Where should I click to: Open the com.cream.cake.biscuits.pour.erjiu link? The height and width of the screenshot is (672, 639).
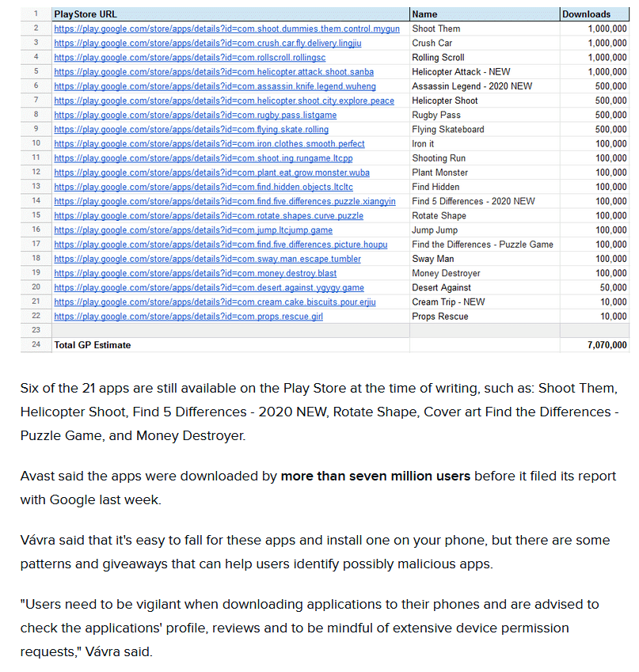[x=215, y=302]
